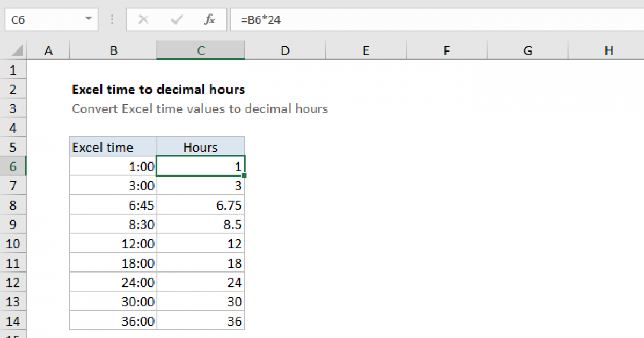
Task: Select Hours cell showing 24
Action: [201, 282]
